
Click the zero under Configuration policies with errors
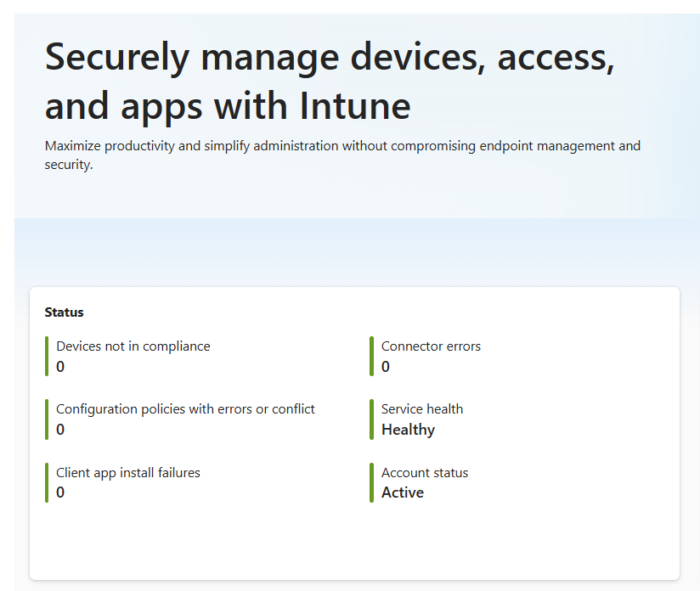[60, 430]
